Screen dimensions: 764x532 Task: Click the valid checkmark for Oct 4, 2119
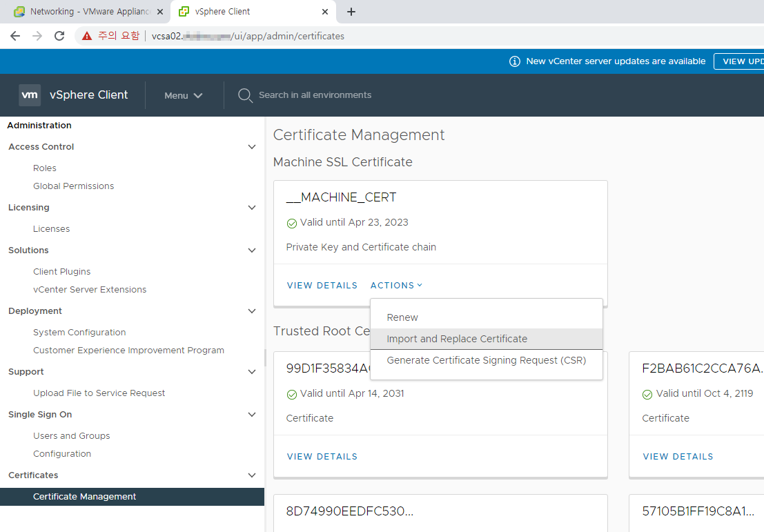pos(647,395)
